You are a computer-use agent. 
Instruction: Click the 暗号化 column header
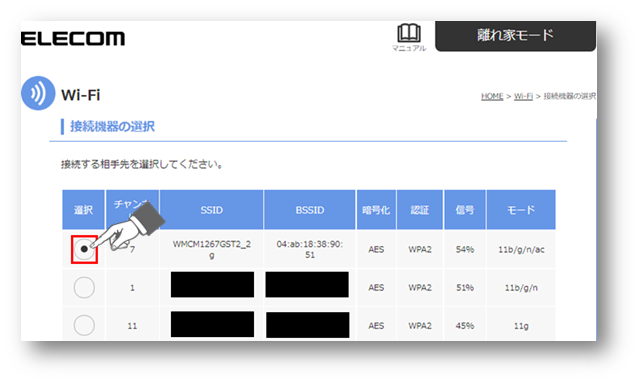click(x=376, y=210)
